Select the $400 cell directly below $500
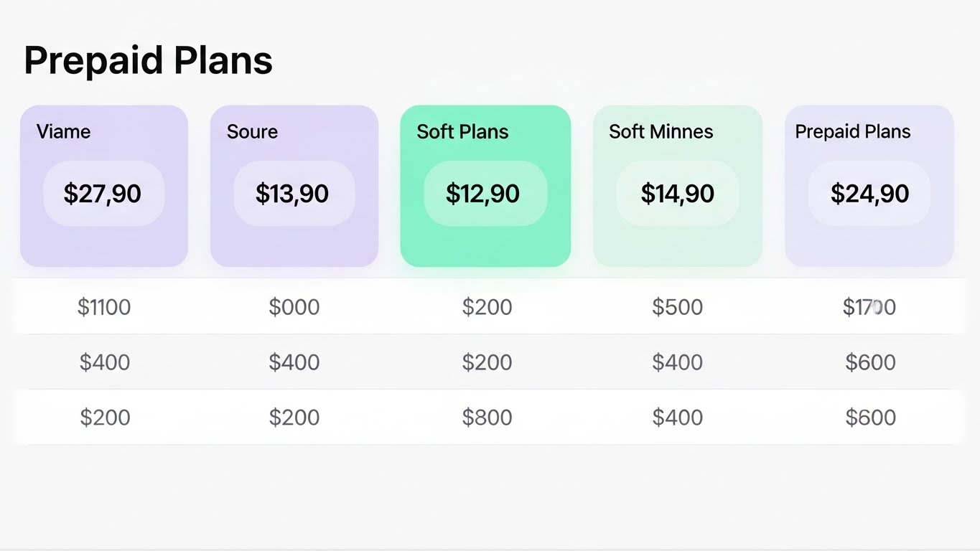 (x=677, y=362)
